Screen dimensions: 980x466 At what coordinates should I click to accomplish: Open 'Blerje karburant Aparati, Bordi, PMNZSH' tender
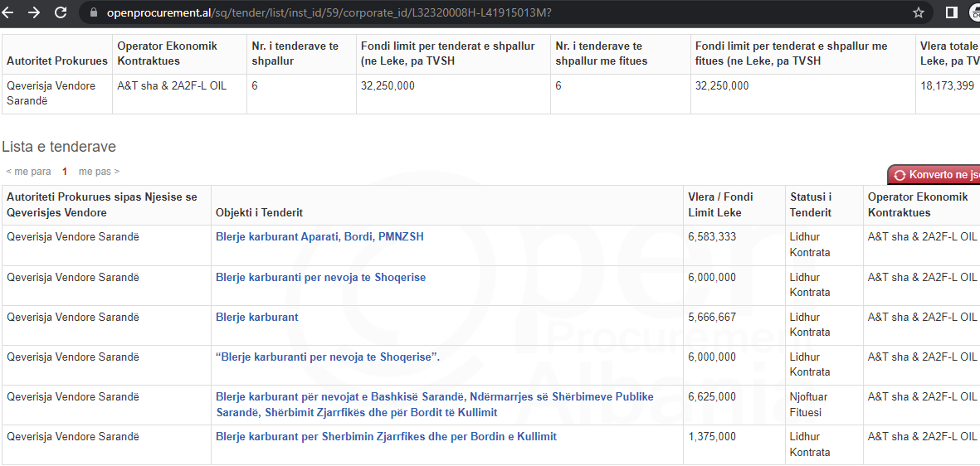click(x=319, y=237)
